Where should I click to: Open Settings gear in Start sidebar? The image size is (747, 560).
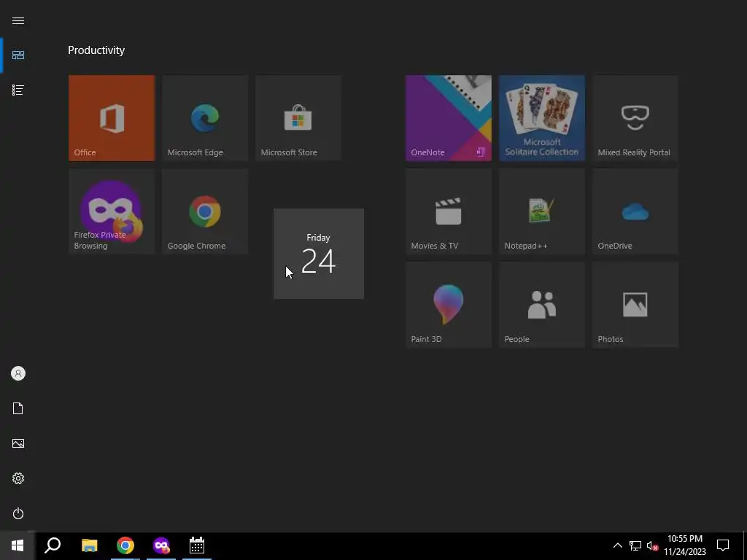(x=18, y=478)
